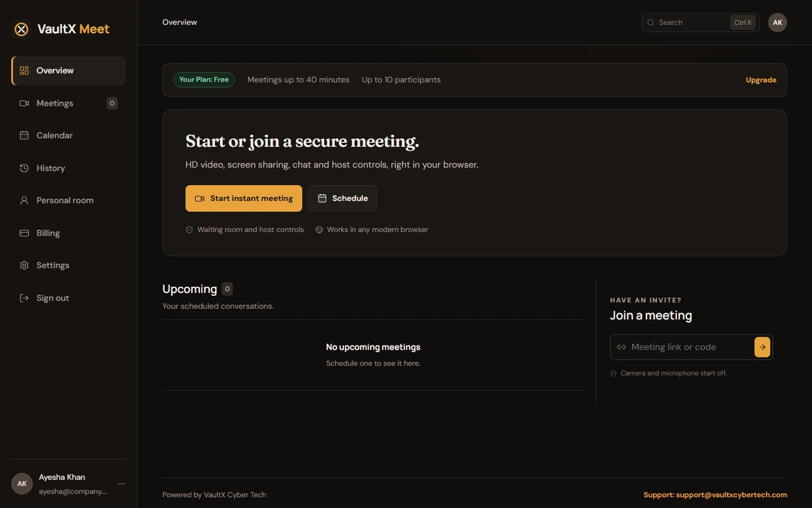Viewport: 812px width, 508px height.
Task: Click the AK avatar in top bar
Action: pos(778,23)
